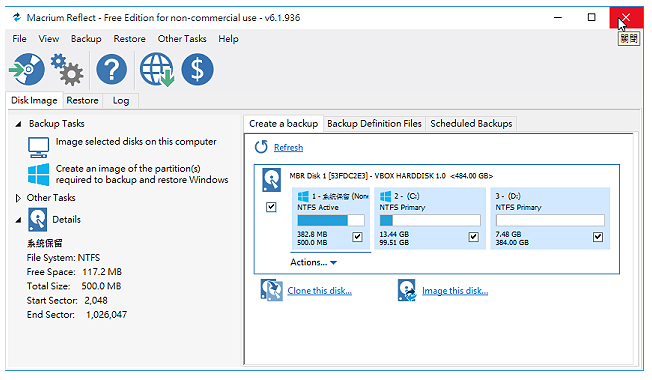Screen dimensions: 652x380
Task: Click the Free Space 117.2 MB value
Action: [x=102, y=272]
